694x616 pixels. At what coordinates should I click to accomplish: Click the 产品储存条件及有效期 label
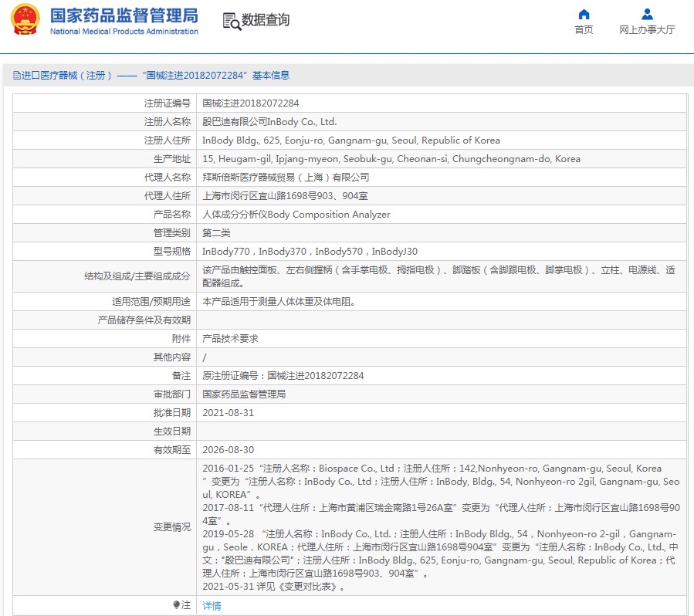[x=144, y=320]
